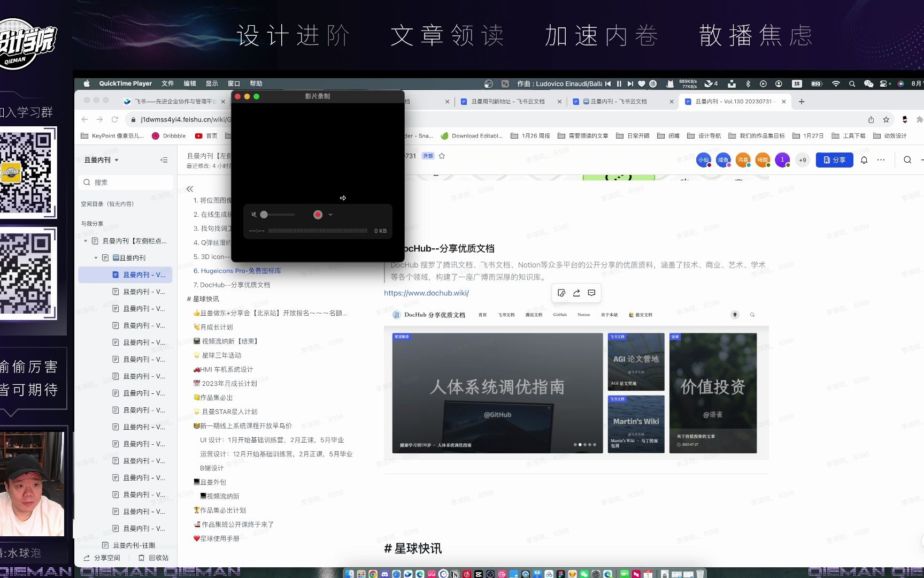Viewport: 924px width, 578px height.
Task: Open the 帮助 menu in menu bar
Action: (256, 83)
